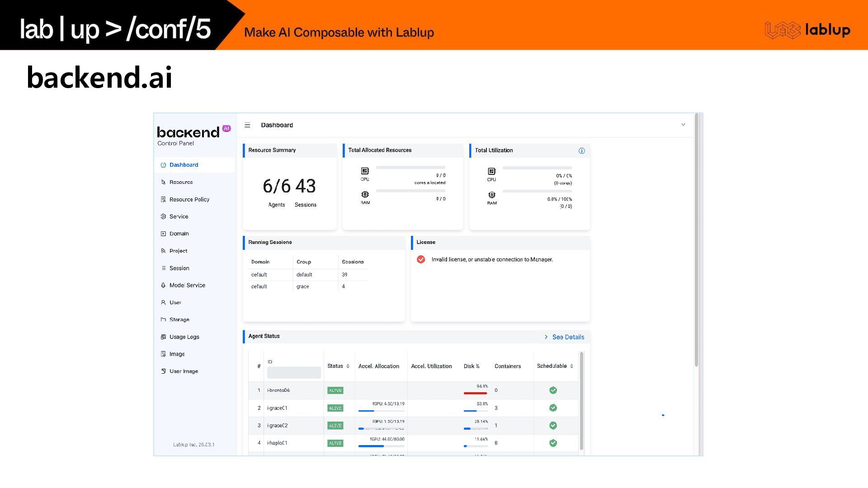
Task: Click the Total Utilization info icon
Action: 582,151
